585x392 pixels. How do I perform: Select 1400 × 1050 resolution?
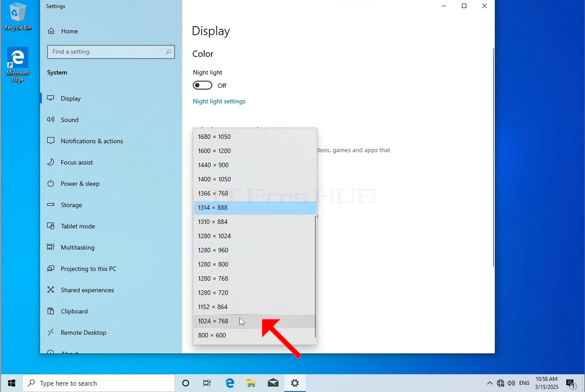pos(254,179)
